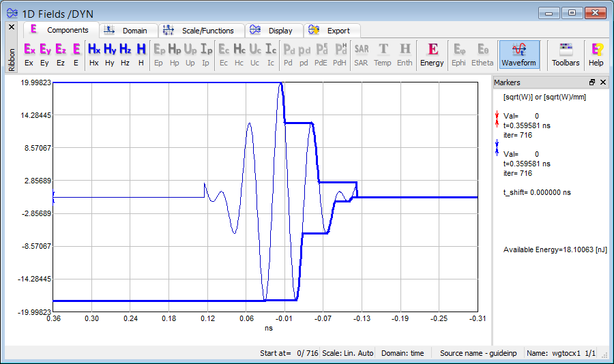Display total H field magnitude
Screen dimensions: 614x364
(x=141, y=54)
